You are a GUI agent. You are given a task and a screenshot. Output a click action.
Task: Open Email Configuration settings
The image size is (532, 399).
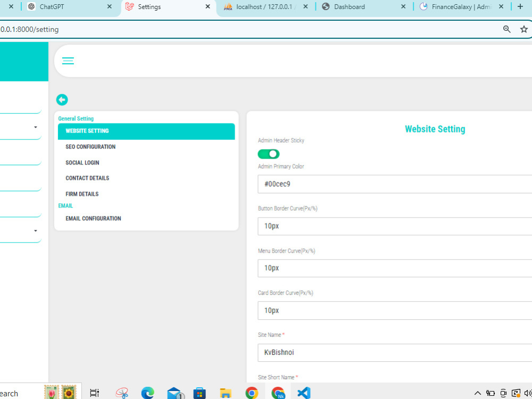[x=93, y=219]
